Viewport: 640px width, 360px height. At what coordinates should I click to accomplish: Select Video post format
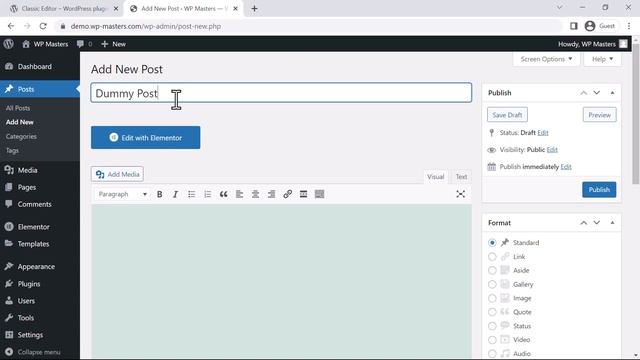pos(492,340)
